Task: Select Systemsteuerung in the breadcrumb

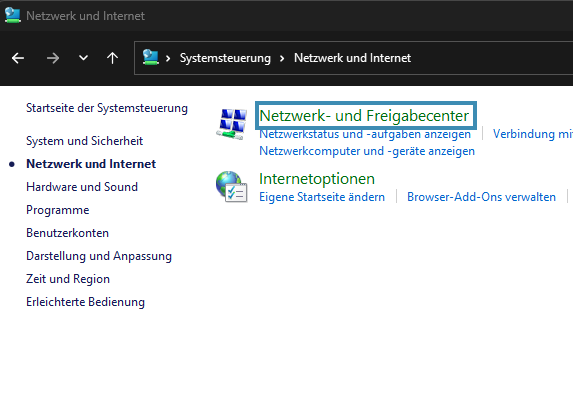Action: click(225, 58)
